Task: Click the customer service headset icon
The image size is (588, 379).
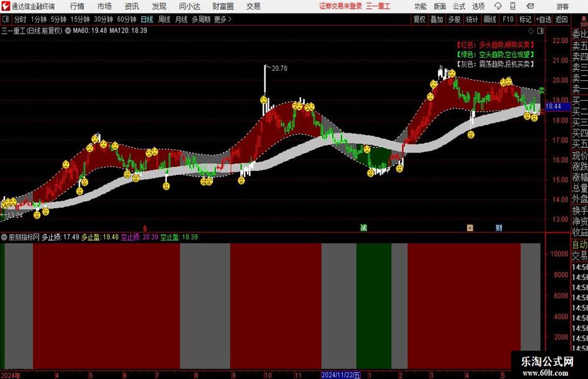Action: (x=498, y=6)
